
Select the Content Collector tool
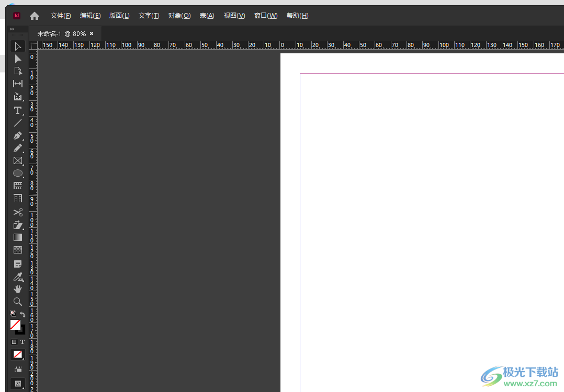[18, 96]
